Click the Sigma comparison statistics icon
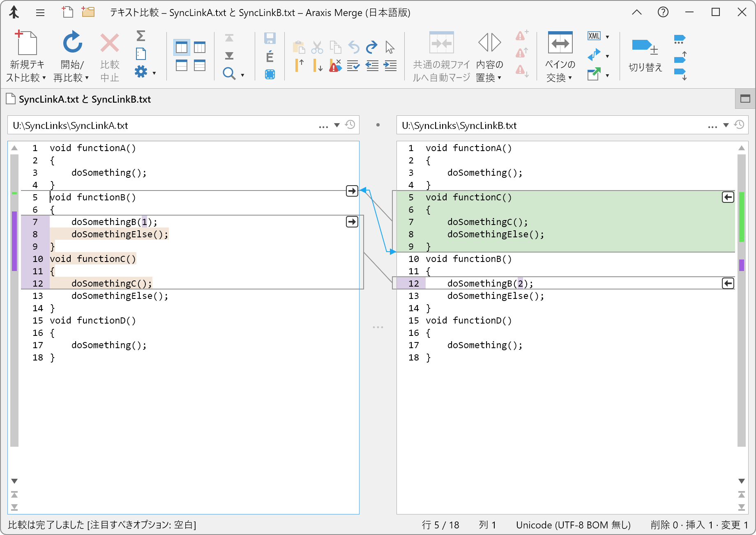The height and width of the screenshot is (535, 756). [141, 36]
